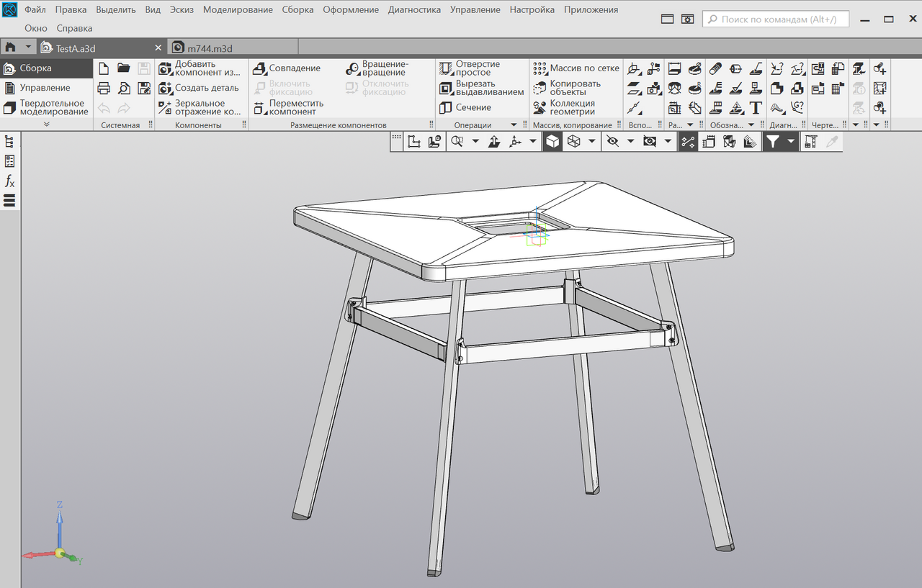The height and width of the screenshot is (588, 922).
Task: Click the filter funnel icon
Action: pos(772,142)
